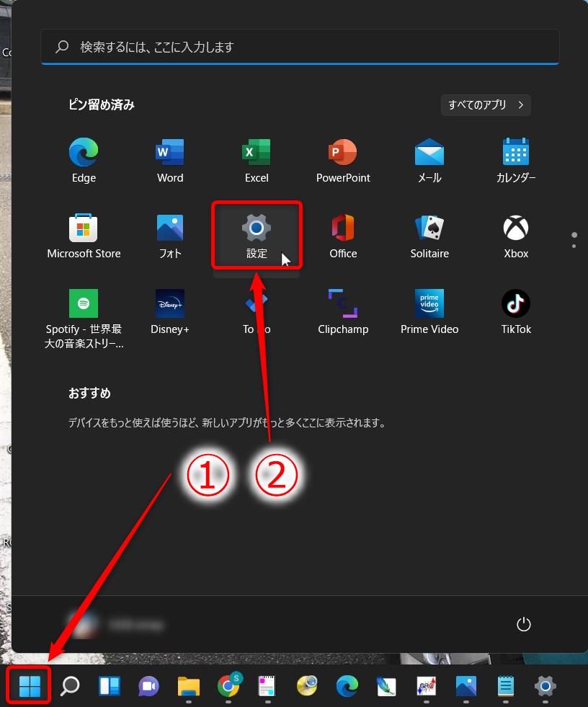
Task: Click the すべてのアプリ all apps button
Action: coord(486,105)
